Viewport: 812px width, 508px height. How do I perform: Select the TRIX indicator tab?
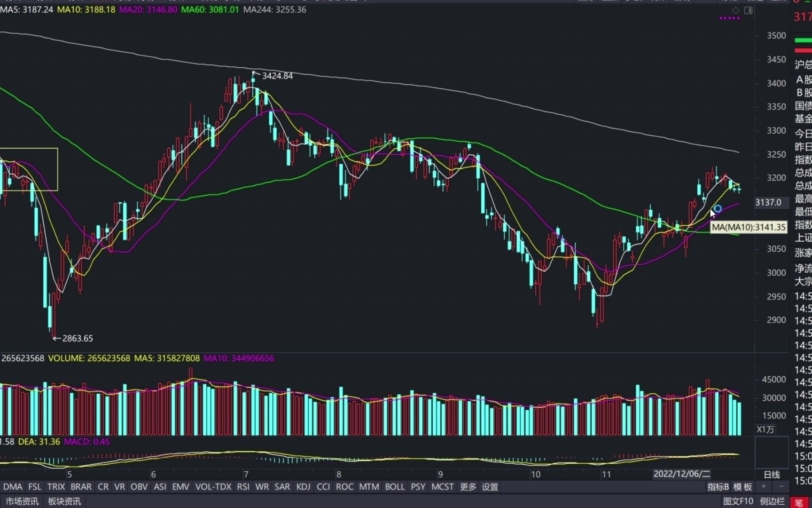[56, 487]
